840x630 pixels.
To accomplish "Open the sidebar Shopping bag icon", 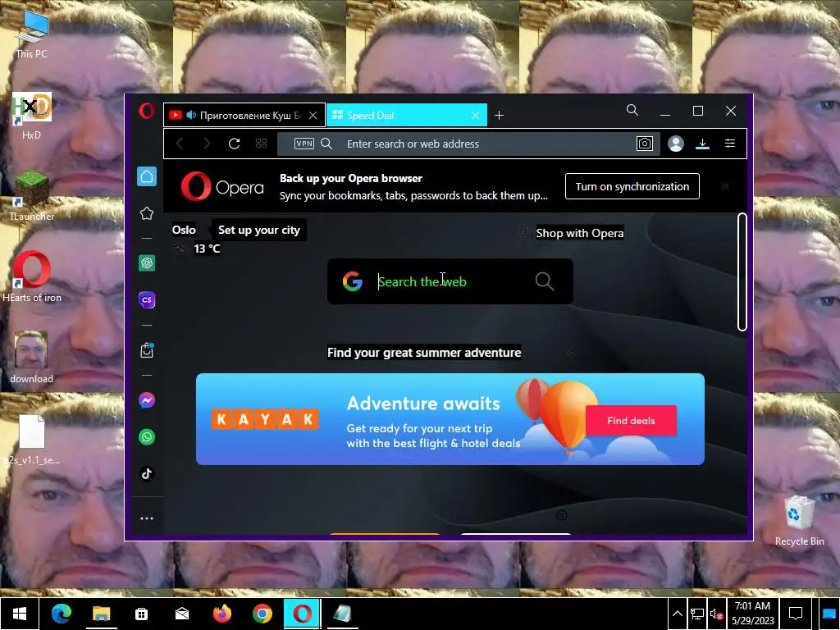I will 147,350.
